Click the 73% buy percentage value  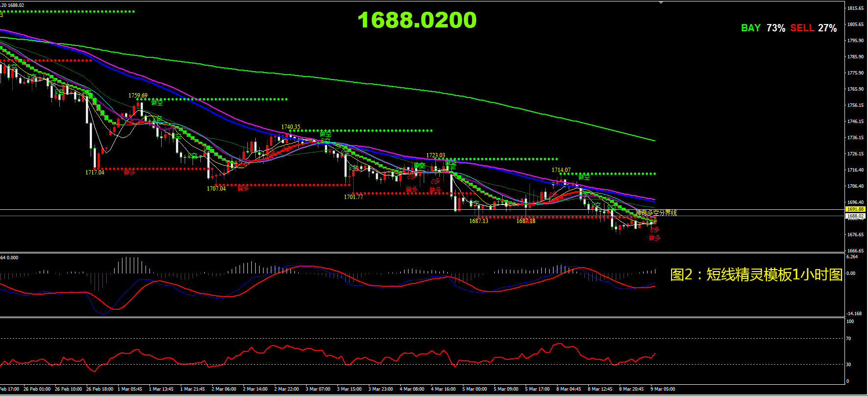point(776,28)
